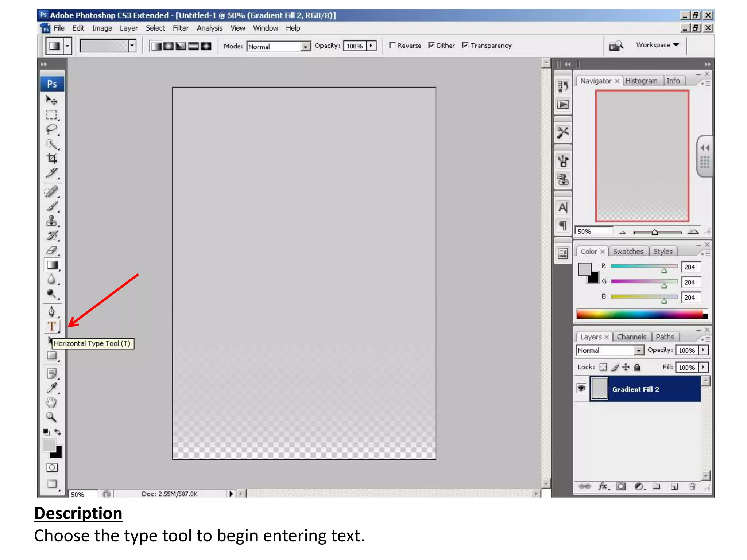Open the Workspace dropdown
Screen dimensions: 747x560
tap(658, 45)
